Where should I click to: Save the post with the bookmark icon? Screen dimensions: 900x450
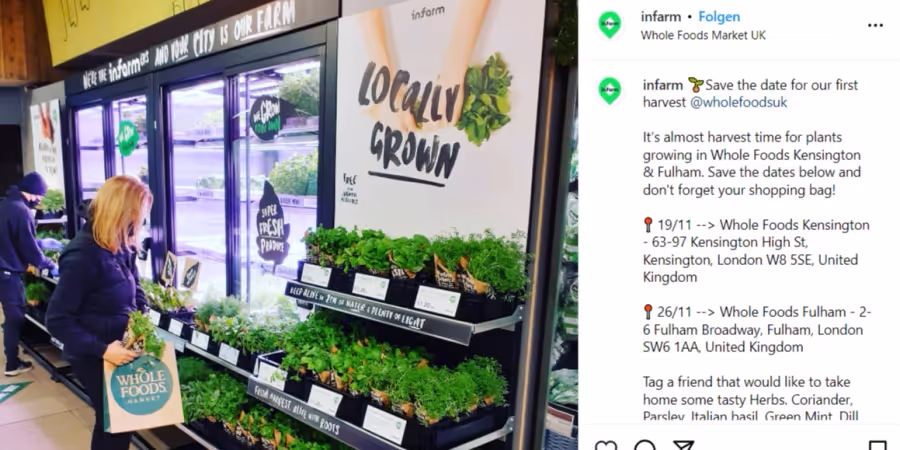pos(878,445)
